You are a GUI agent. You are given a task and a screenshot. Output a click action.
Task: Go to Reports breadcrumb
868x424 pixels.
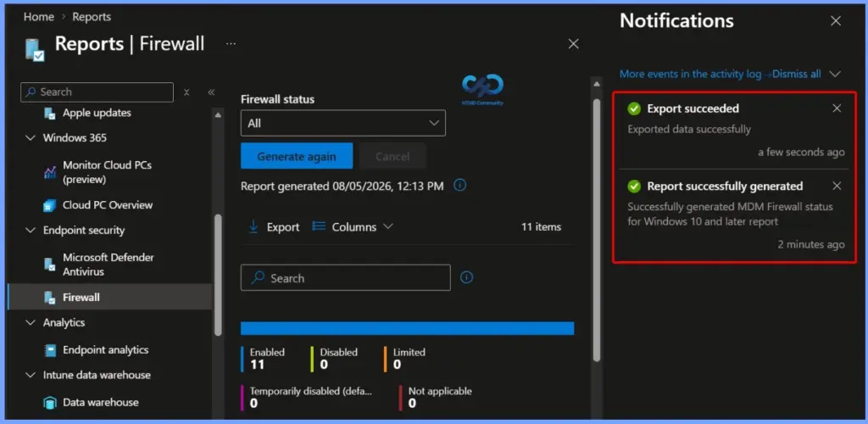coord(92,17)
